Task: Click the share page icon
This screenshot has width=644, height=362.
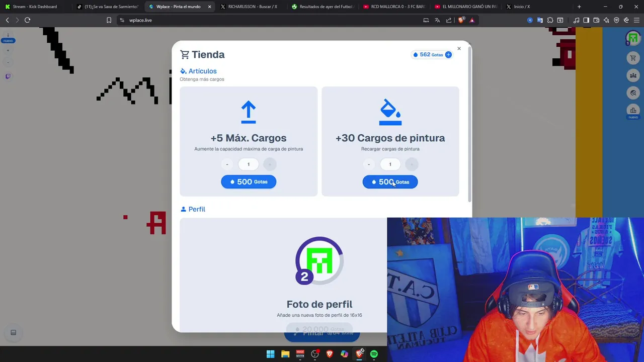Action: pyautogui.click(x=449, y=20)
